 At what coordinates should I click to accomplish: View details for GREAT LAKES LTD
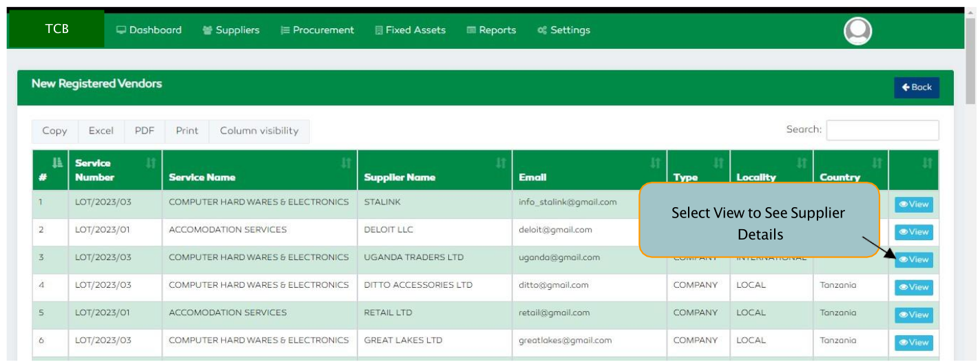coord(914,342)
